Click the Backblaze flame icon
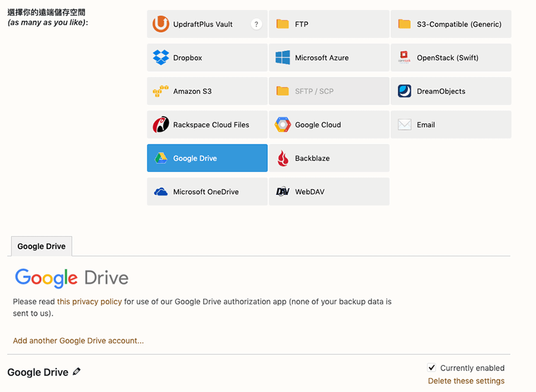Viewport: 536px width, 392px height. click(283, 158)
